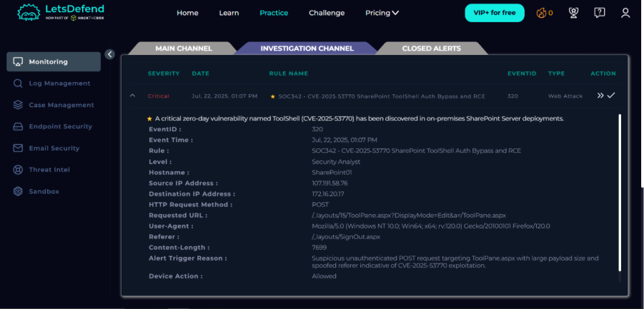Click the Sandbox cube icon

click(x=18, y=191)
